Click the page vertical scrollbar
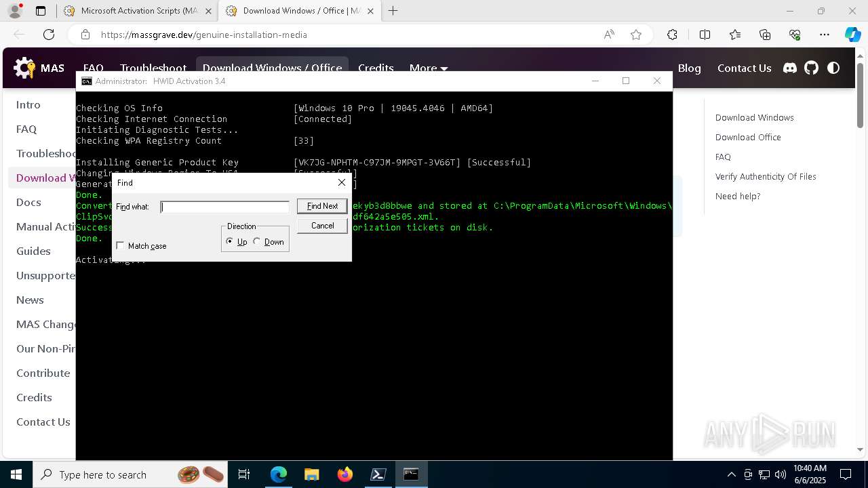Screen dimensions: 868x488 (x=860, y=95)
